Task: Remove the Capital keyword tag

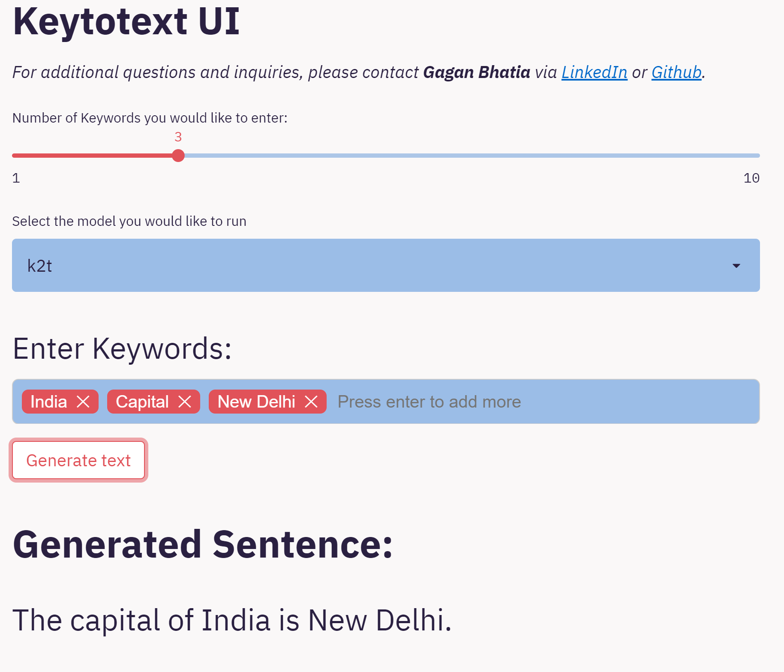Action: pyautogui.click(x=185, y=402)
